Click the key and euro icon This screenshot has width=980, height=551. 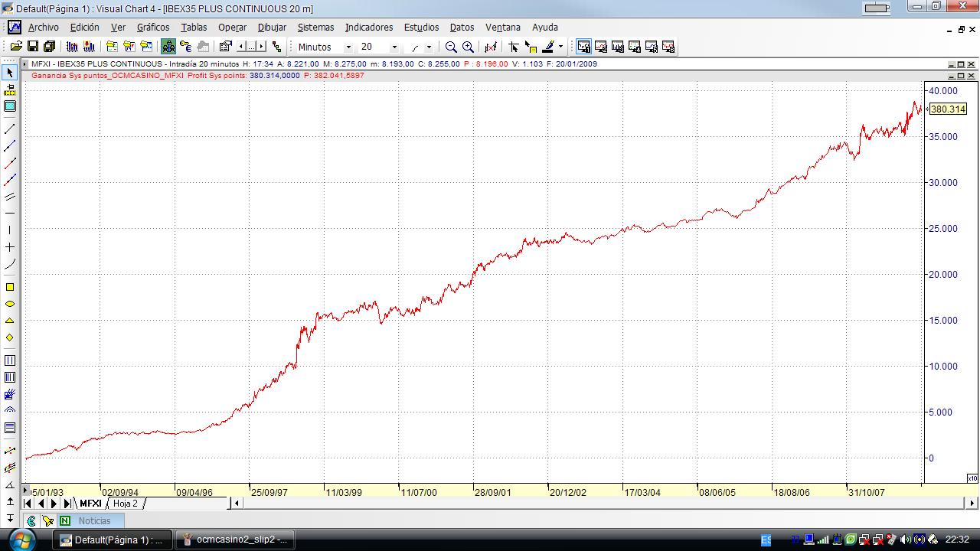pos(185,47)
